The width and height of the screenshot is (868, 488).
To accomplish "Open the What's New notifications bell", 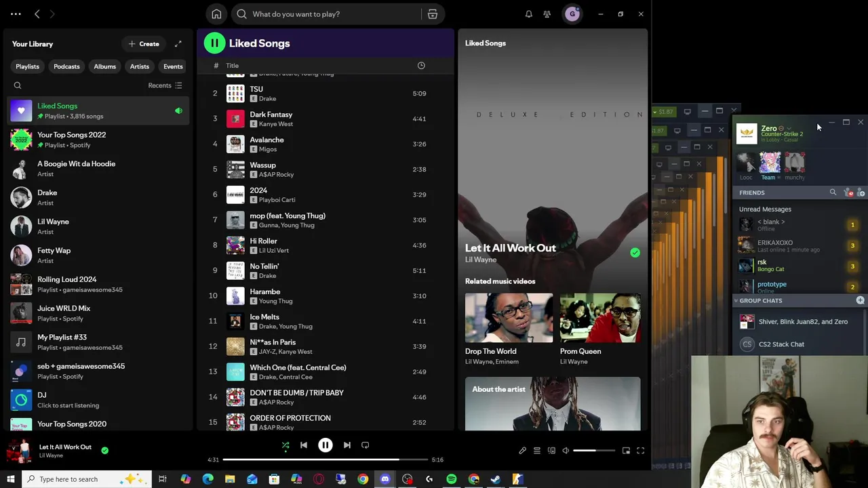I will point(529,14).
